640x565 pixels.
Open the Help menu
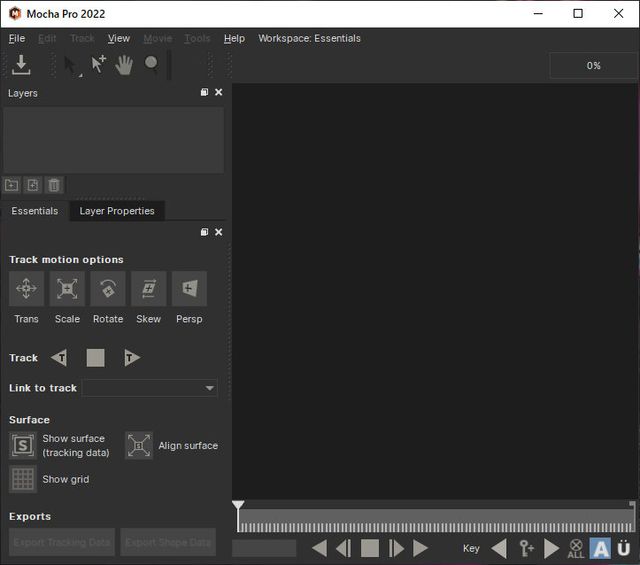234,38
